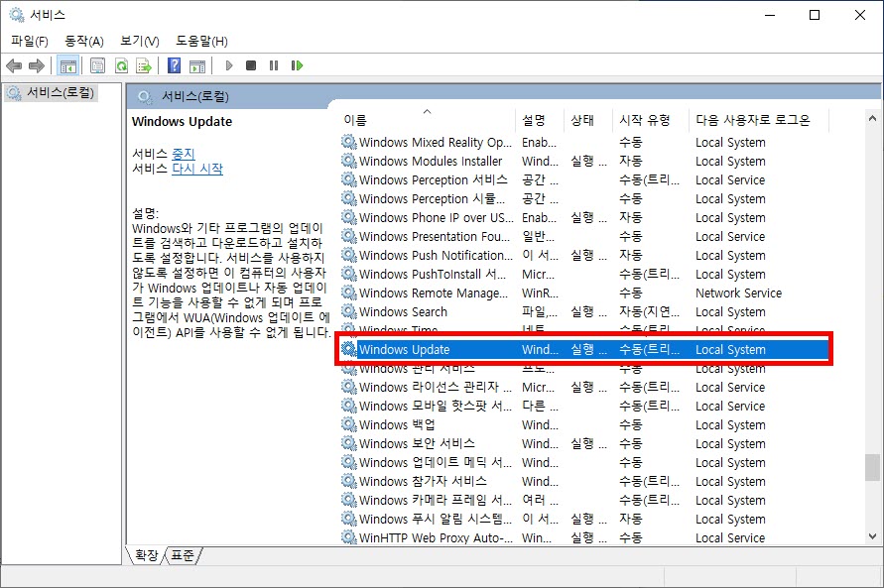Viewport: 884px width, 588px height.
Task: Open the 보기(V) menu
Action: [140, 41]
